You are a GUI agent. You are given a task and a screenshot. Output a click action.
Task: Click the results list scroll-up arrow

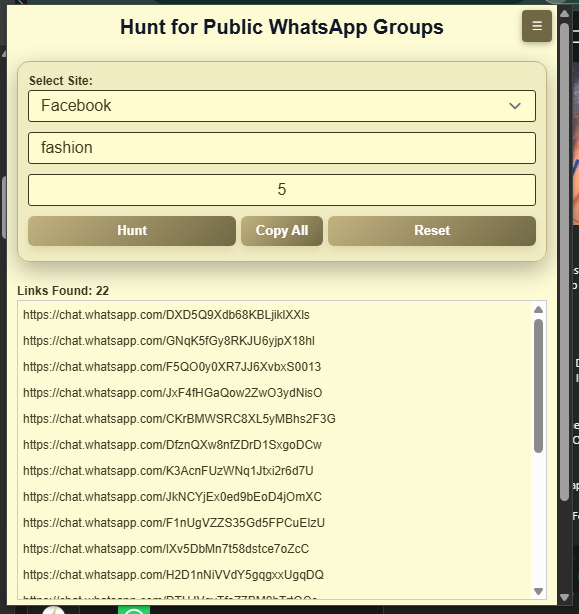pyautogui.click(x=538, y=310)
